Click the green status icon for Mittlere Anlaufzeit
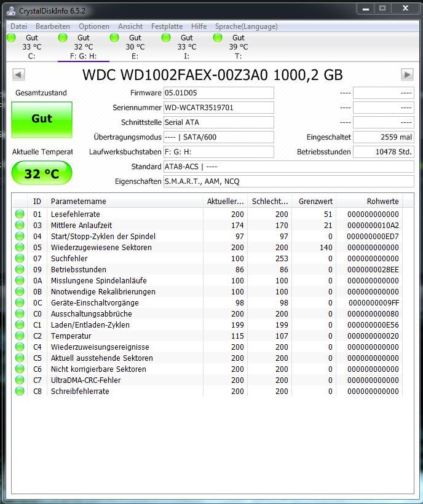423x504 pixels. click(20, 225)
